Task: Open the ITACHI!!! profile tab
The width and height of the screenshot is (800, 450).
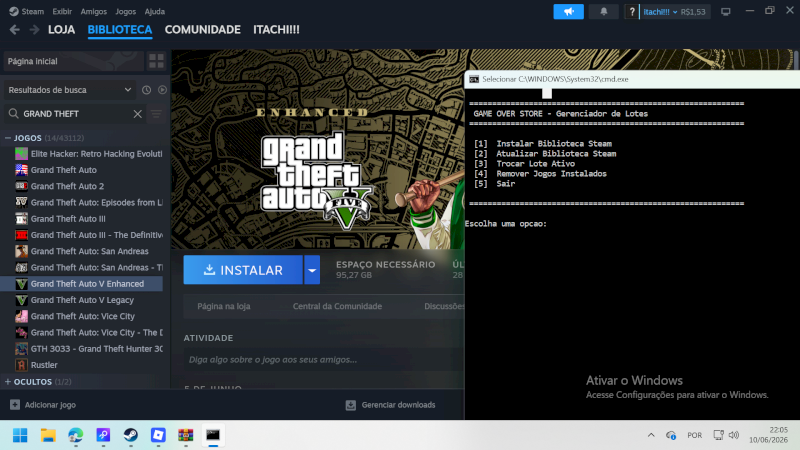Action: tap(277, 30)
